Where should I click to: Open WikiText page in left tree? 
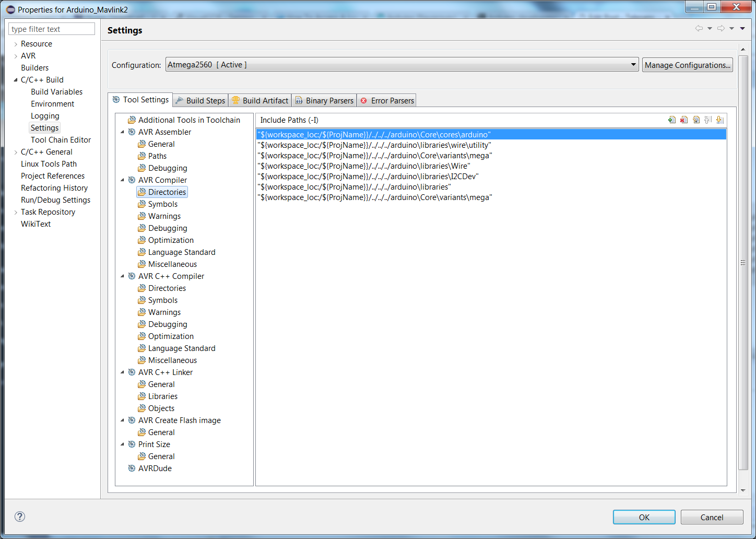36,224
